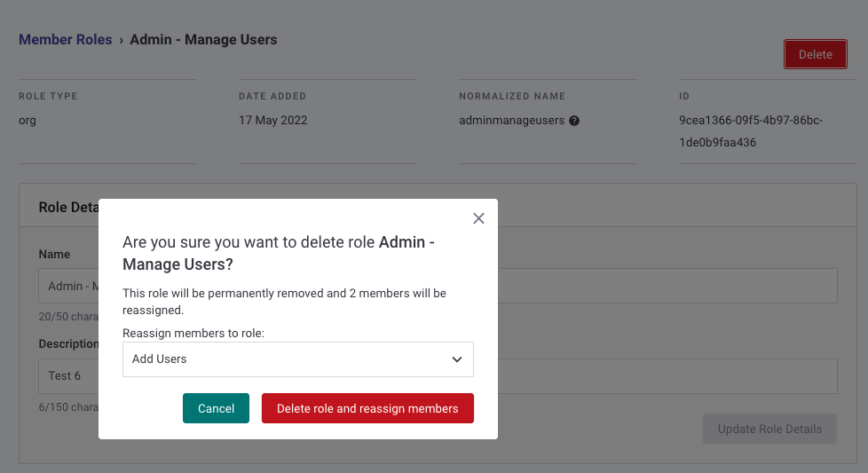Click the "Reassign members to role:" label
Image resolution: width=868 pixels, height=473 pixels.
point(193,333)
